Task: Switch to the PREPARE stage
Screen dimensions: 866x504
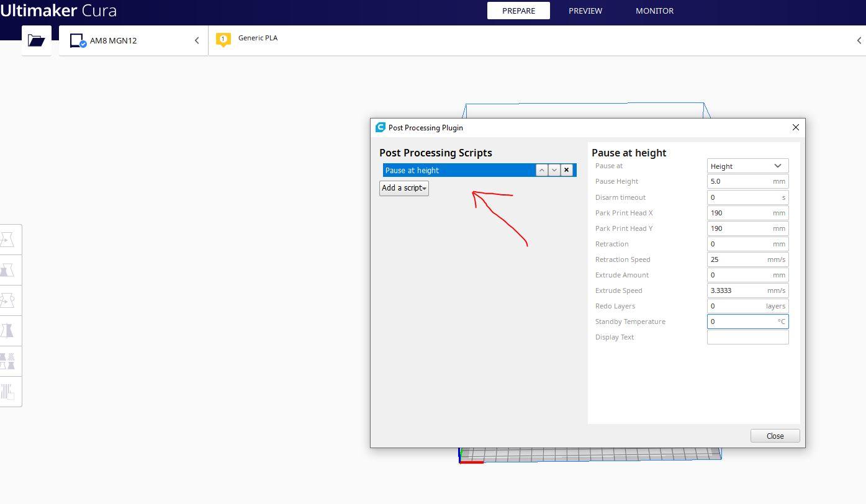Action: (518, 11)
